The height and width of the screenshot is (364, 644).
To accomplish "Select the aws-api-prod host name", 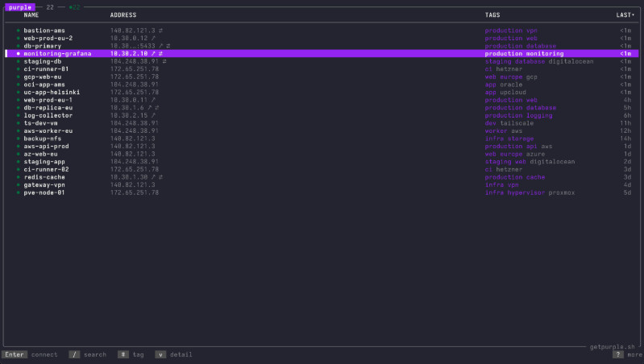I will (x=47, y=146).
